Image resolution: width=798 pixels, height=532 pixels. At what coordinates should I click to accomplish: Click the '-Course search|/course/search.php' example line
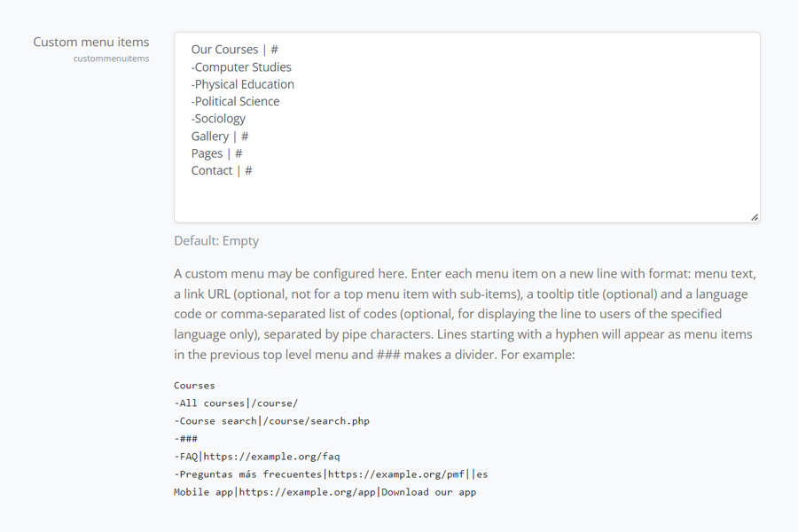coord(272,421)
